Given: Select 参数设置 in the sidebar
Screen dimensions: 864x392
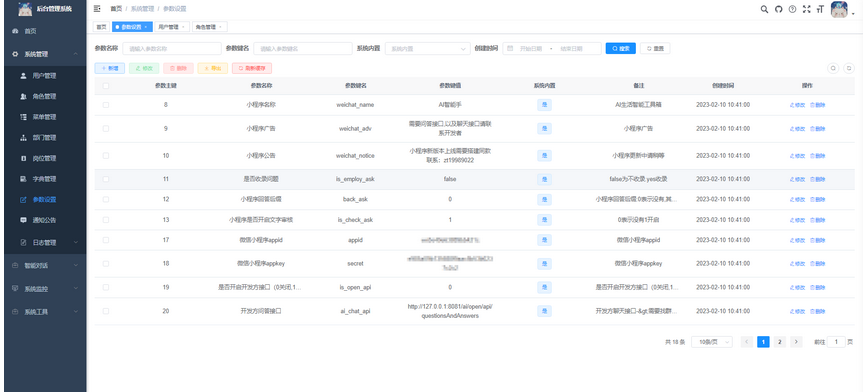Looking at the screenshot, I should click(x=45, y=200).
